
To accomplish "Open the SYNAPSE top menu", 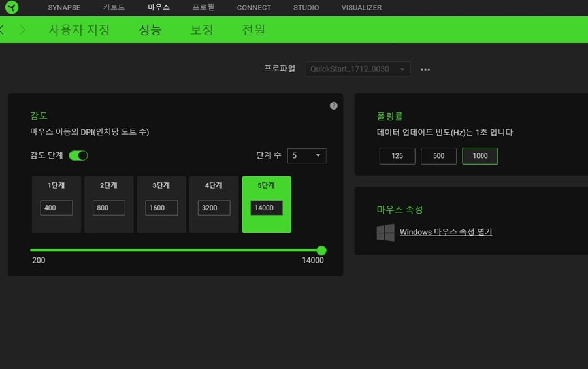I will 64,7.
